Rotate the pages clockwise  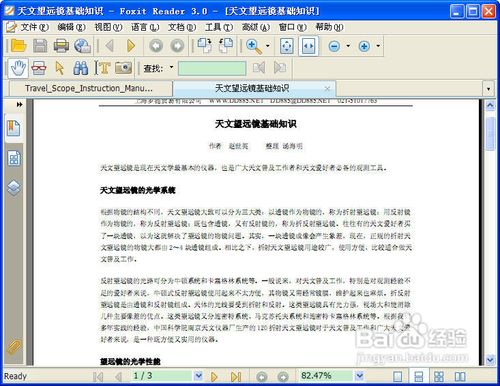tap(204, 46)
